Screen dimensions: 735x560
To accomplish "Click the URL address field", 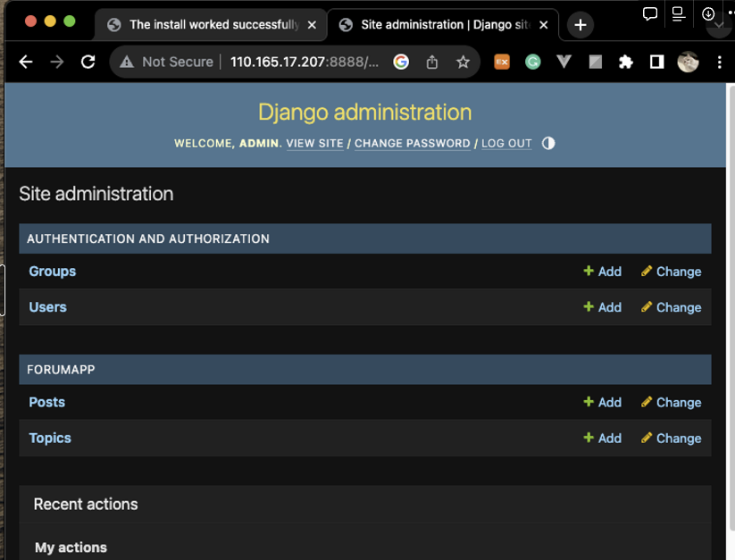I will coord(305,62).
